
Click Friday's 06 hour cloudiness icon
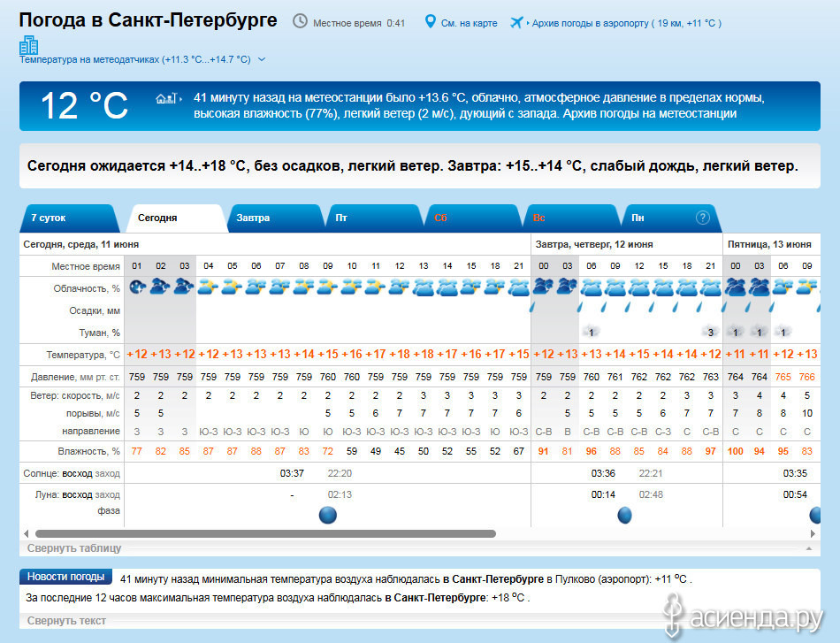(x=783, y=287)
